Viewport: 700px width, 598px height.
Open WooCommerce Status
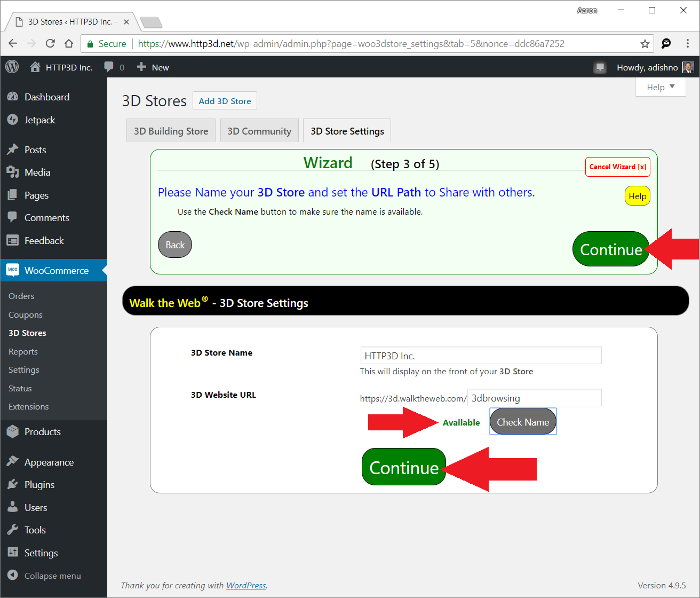pos(20,388)
